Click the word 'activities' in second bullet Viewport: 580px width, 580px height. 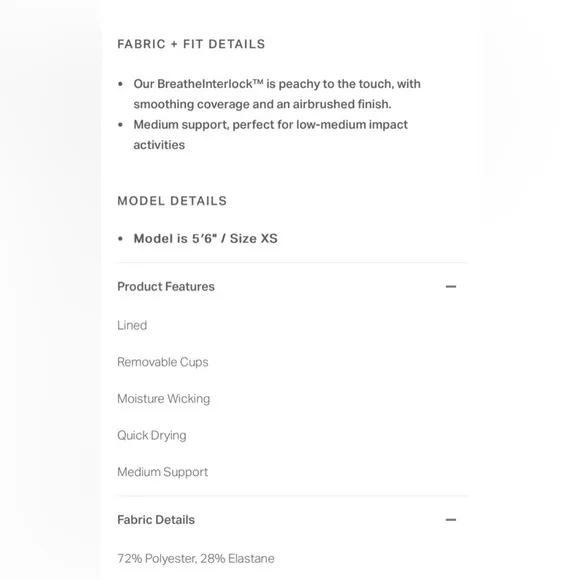click(x=159, y=145)
